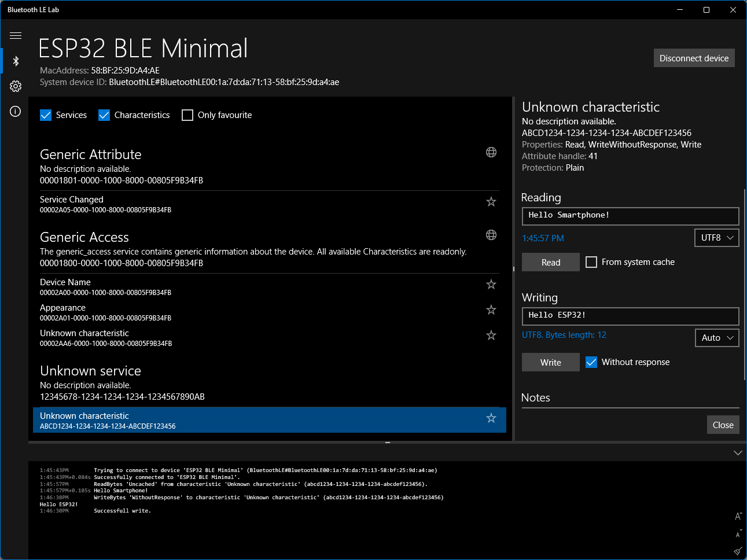This screenshot has height=560, width=747.
Task: Click the Notes section heading
Action: [x=536, y=397]
